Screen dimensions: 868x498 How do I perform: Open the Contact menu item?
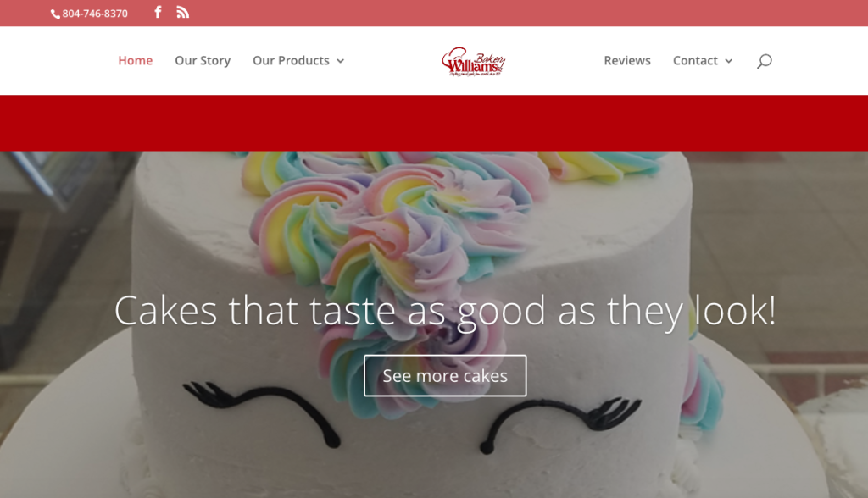click(695, 60)
